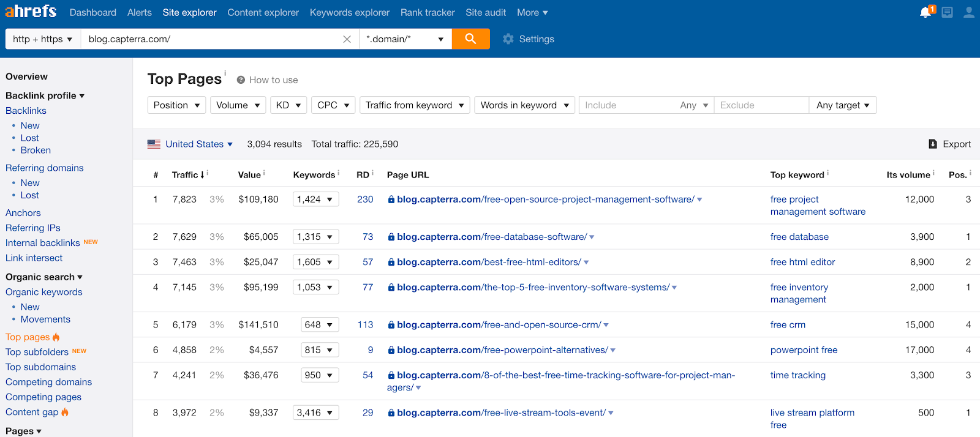Click the Top Pages info icon
Image resolution: width=980 pixels, height=437 pixels.
tap(225, 73)
